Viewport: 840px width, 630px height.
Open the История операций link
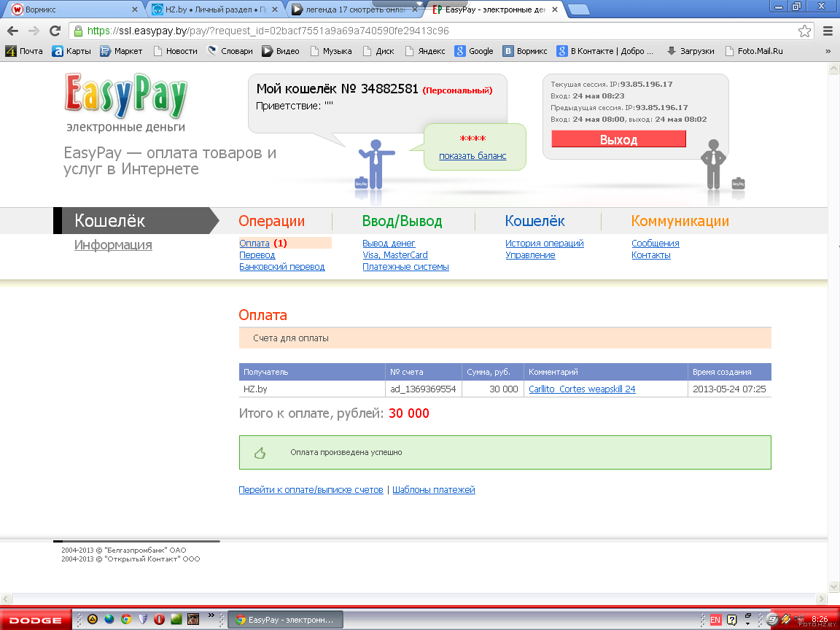[x=544, y=244]
